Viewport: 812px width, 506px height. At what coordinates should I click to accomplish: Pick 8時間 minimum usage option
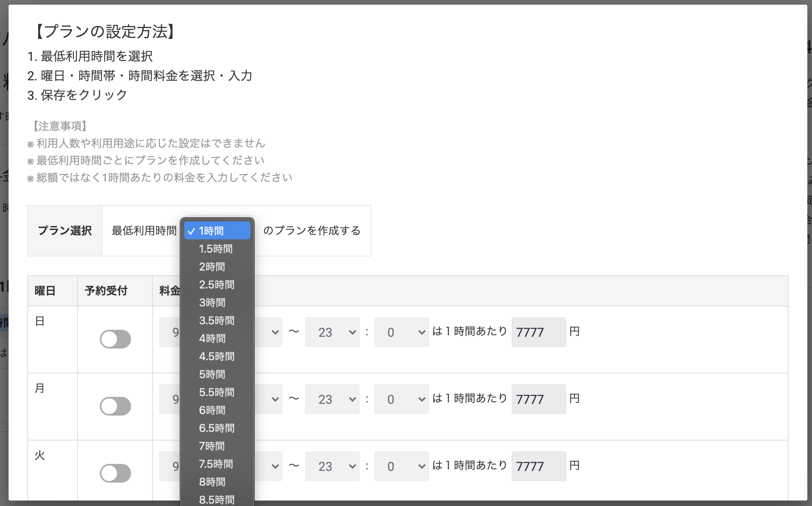pos(212,482)
